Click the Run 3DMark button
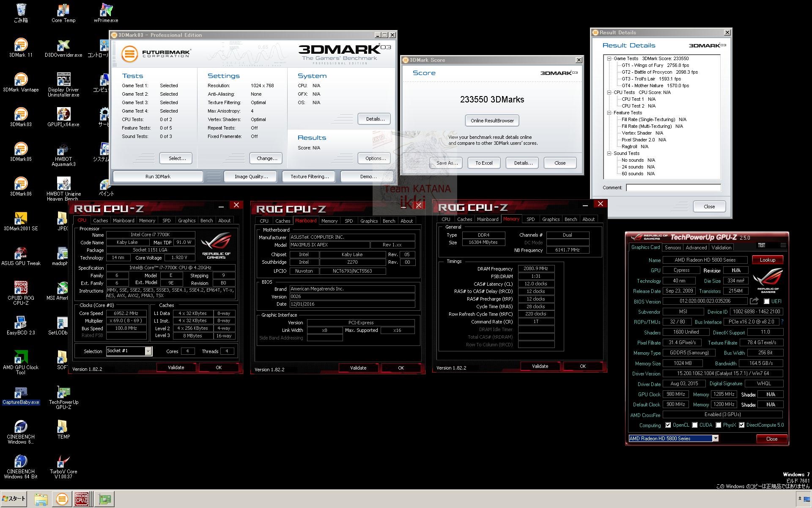The image size is (812, 508). pyautogui.click(x=158, y=177)
